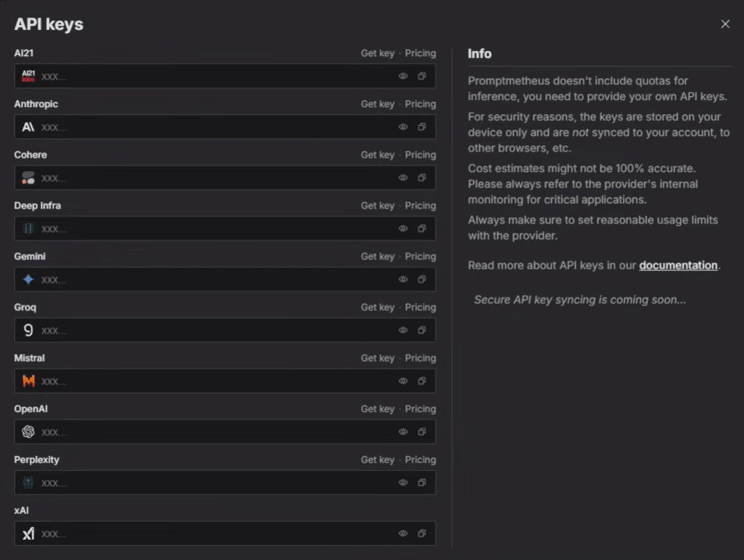Open the Groq Get key link

coord(378,307)
